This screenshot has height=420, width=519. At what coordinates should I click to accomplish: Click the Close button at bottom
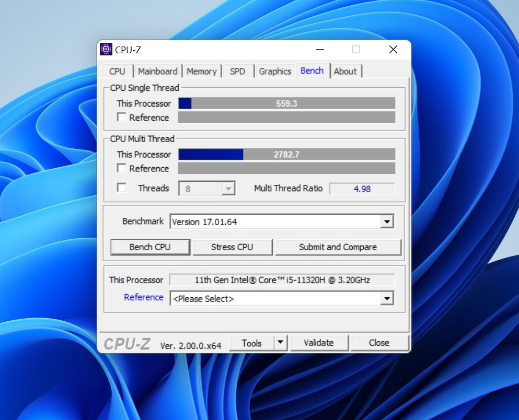click(379, 343)
